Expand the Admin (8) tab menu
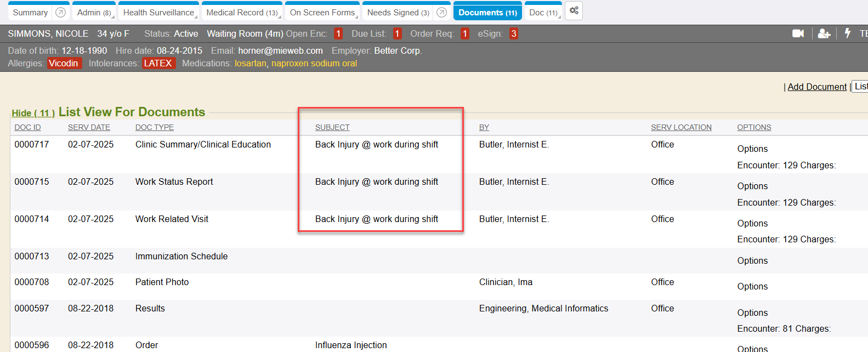868x352 pixels. [x=94, y=13]
